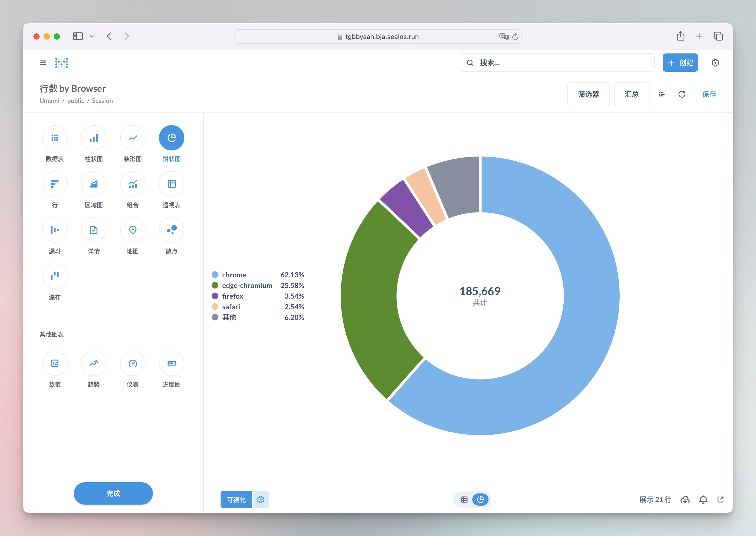Open the 筛选器 filter panel
The width and height of the screenshot is (756, 536).
(x=588, y=94)
